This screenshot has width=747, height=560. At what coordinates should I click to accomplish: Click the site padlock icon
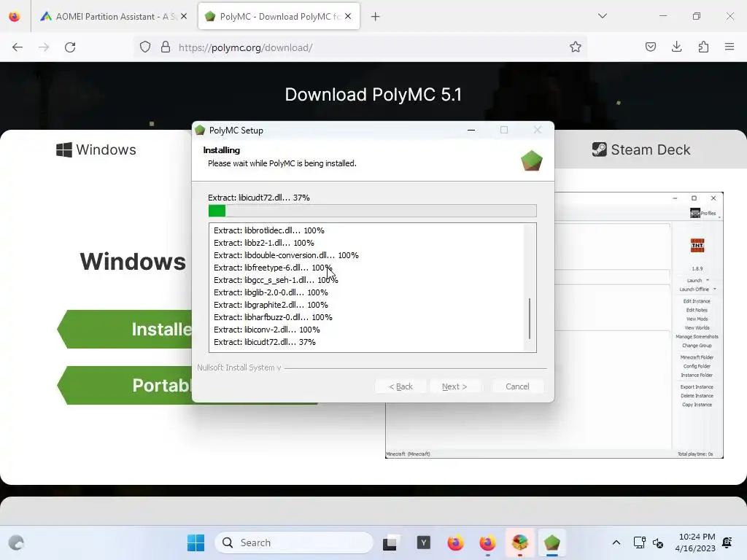coord(166,47)
